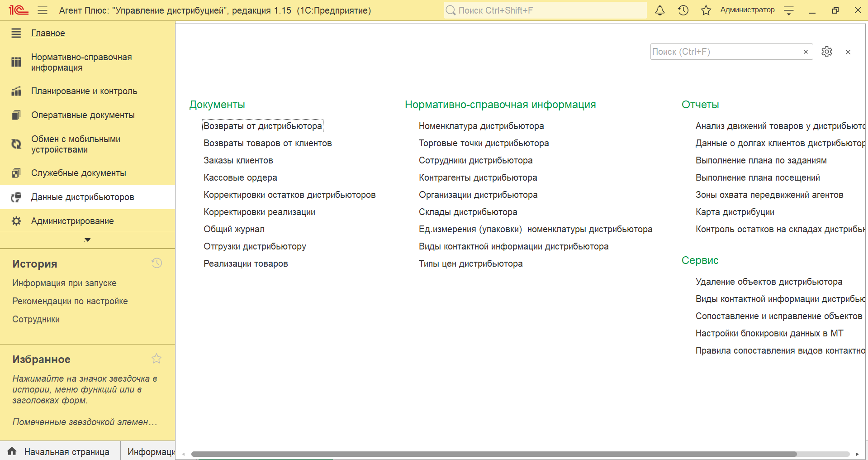Open the history clock icon in title bar
868x460 pixels.
point(683,10)
